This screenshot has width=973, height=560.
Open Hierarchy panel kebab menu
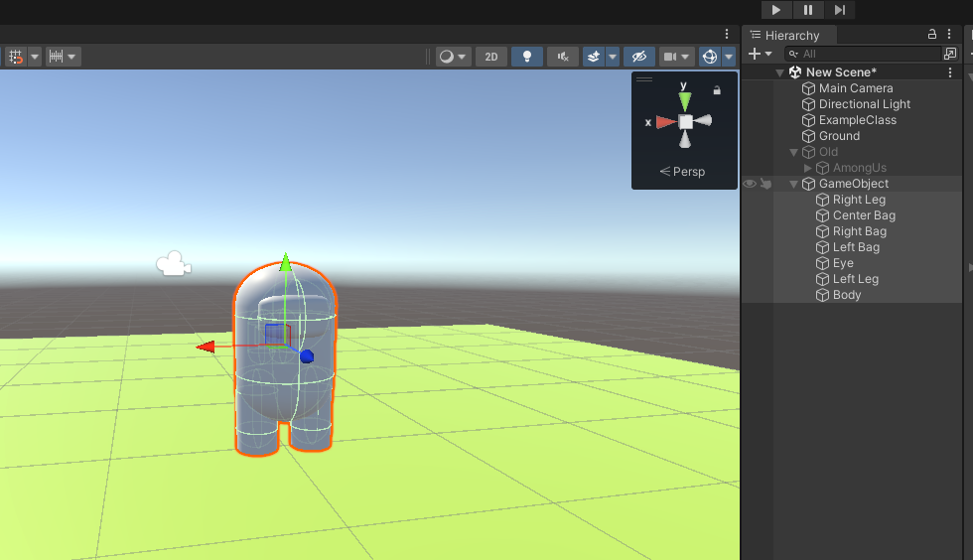click(x=949, y=34)
